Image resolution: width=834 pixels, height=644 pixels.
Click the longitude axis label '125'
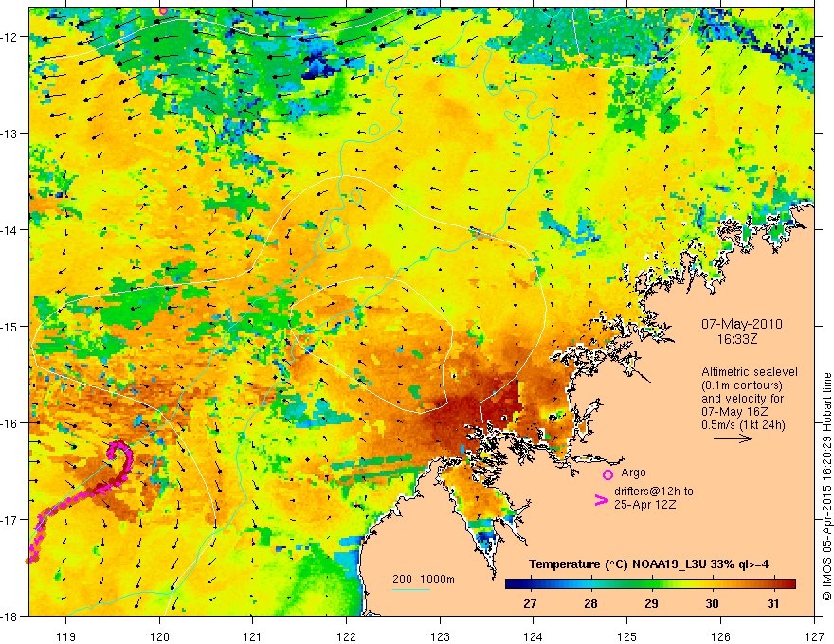pos(627,636)
